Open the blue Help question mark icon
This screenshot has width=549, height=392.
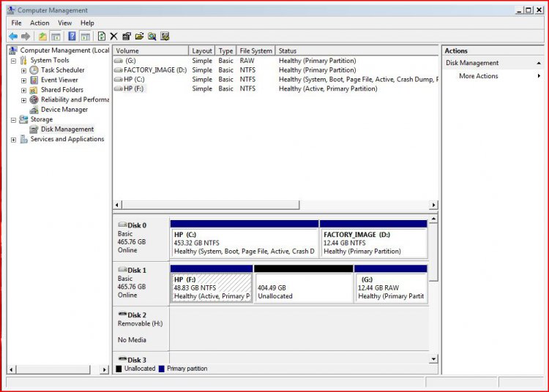click(x=72, y=37)
